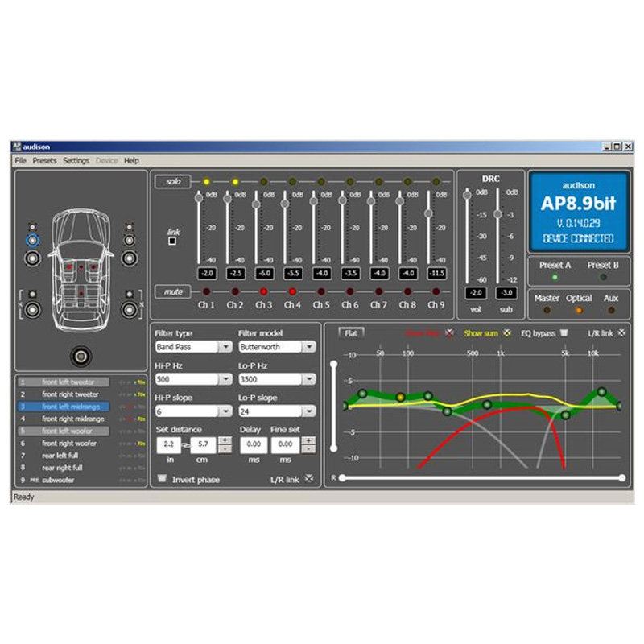Click the AP8.9bit device display
Image resolution: width=644 pixels, height=644 pixels.
point(579,212)
